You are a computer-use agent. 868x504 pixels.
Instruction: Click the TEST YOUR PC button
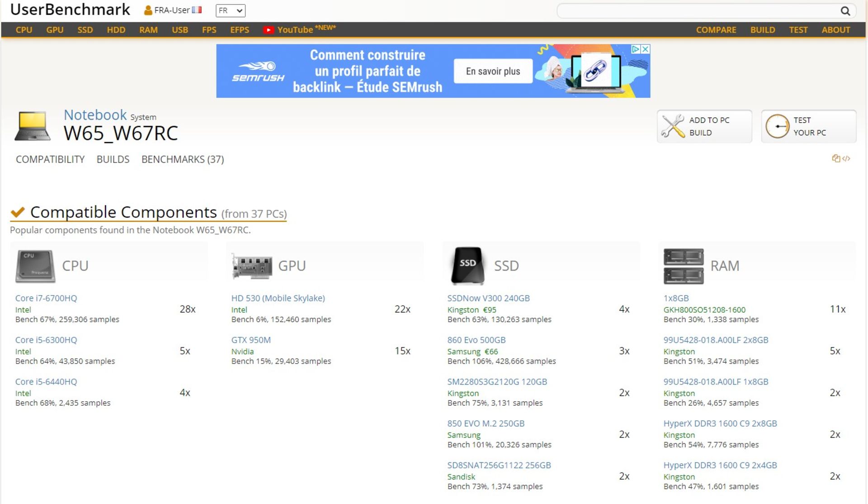(809, 126)
